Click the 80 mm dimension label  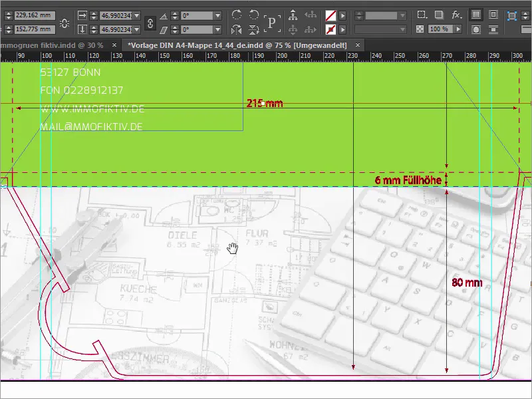[467, 283]
